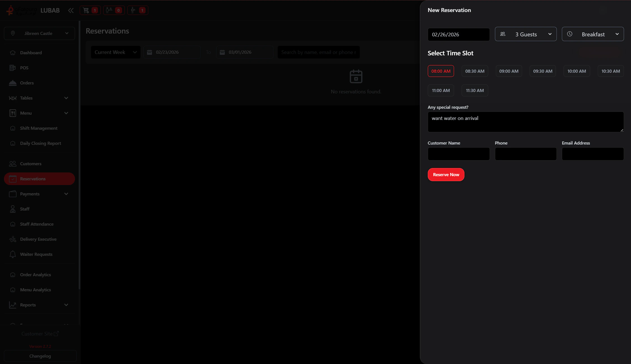Viewport: 631px width, 364px height.
Task: Open the Breakfast meal dropdown
Action: [593, 34]
